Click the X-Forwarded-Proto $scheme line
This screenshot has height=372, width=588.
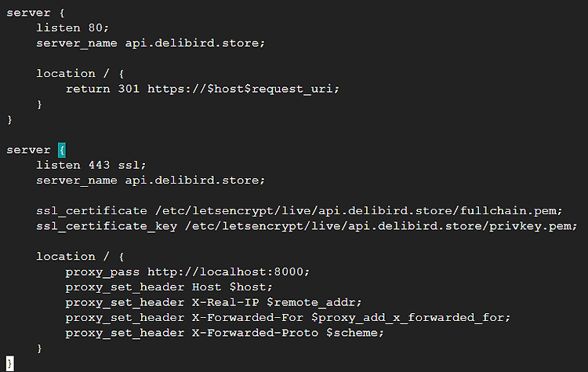[x=225, y=333]
